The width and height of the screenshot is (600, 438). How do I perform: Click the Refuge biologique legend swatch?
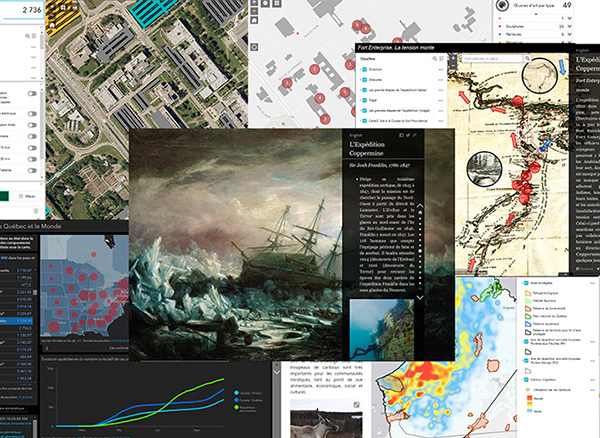(x=528, y=293)
